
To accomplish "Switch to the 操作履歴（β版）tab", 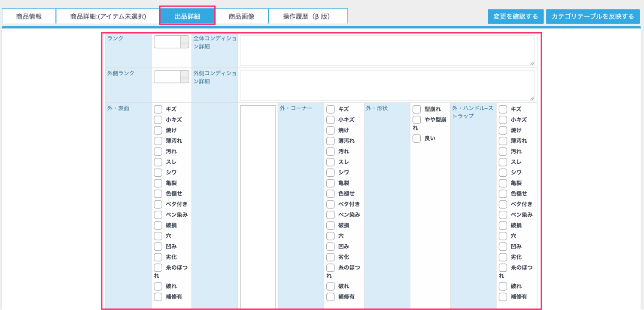I will (308, 16).
